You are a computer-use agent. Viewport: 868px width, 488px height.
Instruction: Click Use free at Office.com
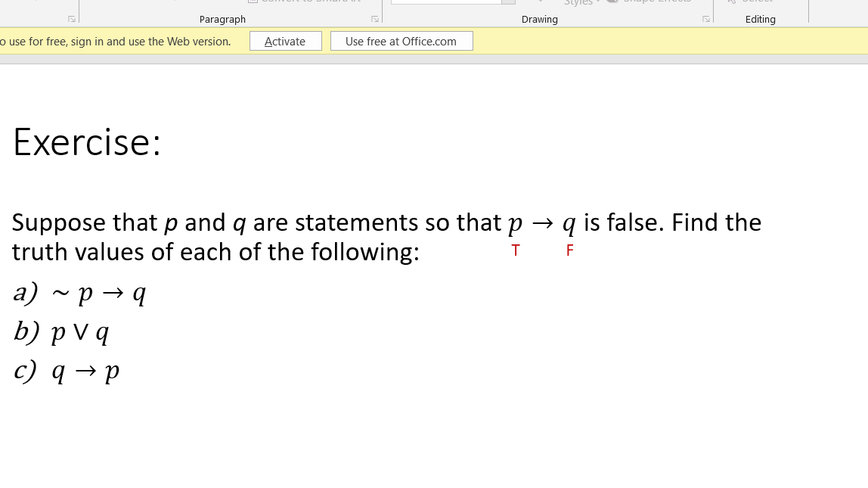(401, 42)
